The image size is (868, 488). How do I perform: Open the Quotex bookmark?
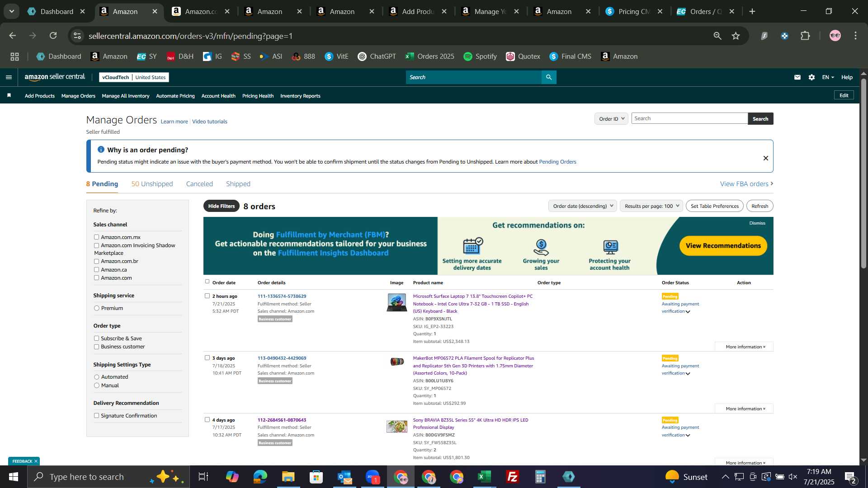tap(523, 56)
